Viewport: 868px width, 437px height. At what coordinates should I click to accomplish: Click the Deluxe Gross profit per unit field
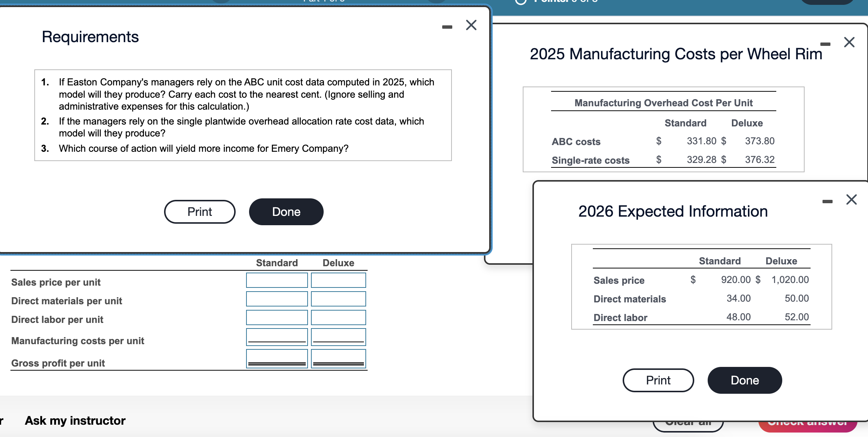338,359
